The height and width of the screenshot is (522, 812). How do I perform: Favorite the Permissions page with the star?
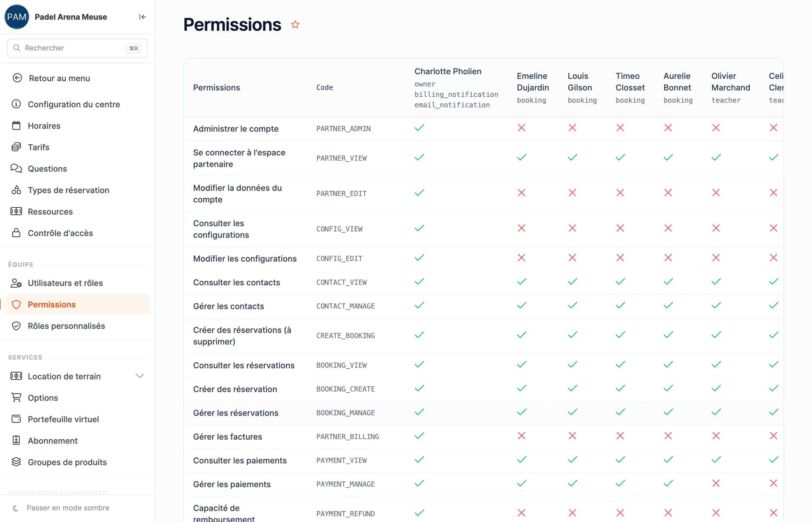tap(295, 24)
